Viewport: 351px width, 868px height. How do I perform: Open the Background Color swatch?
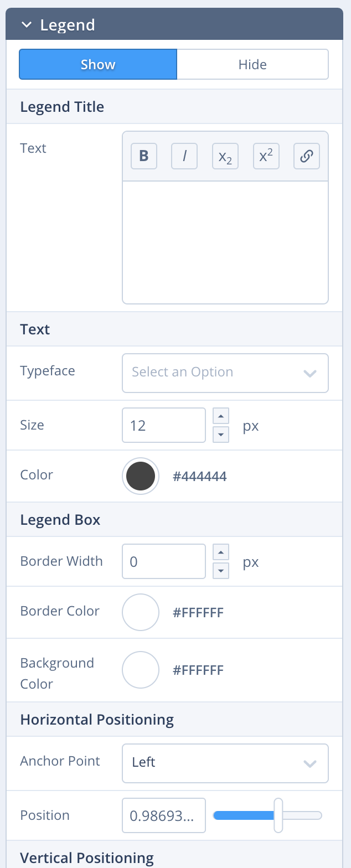141,670
